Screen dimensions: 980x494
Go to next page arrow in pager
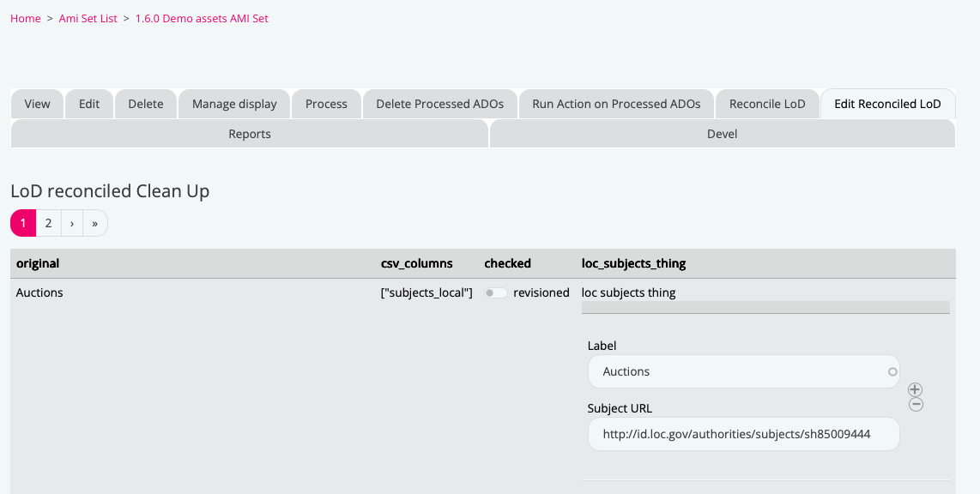(x=72, y=223)
